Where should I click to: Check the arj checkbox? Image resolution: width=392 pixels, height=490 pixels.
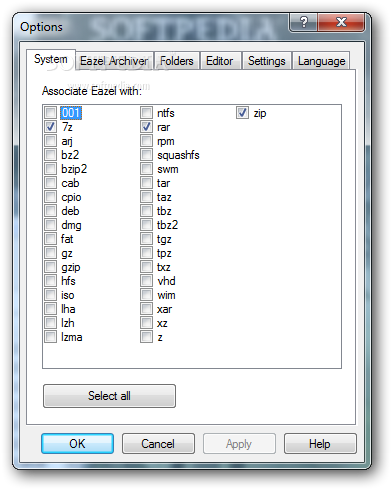coord(51,141)
